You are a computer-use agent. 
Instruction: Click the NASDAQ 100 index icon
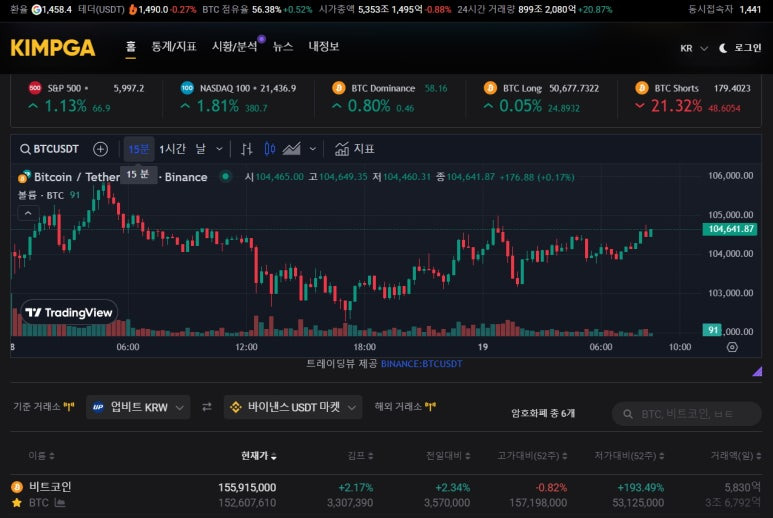coord(187,88)
